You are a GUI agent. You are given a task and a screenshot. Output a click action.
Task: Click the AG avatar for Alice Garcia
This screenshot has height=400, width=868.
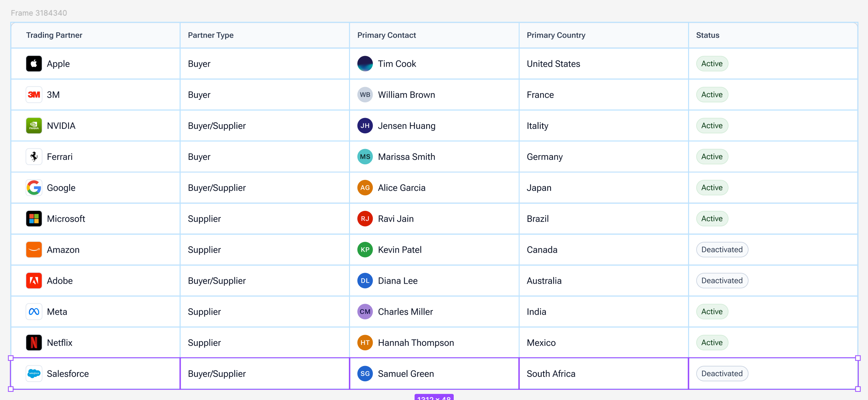365,187
